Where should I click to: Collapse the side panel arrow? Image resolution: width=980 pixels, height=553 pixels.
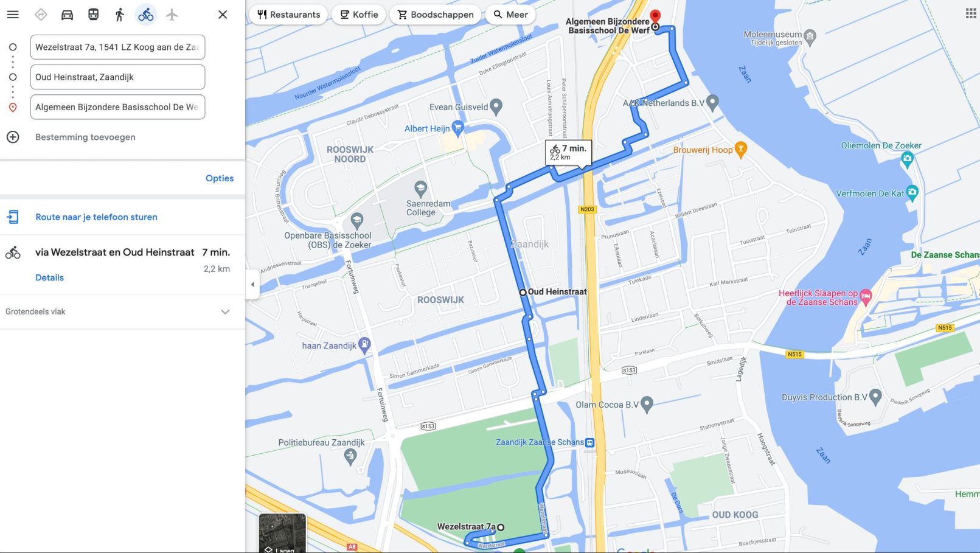(252, 284)
